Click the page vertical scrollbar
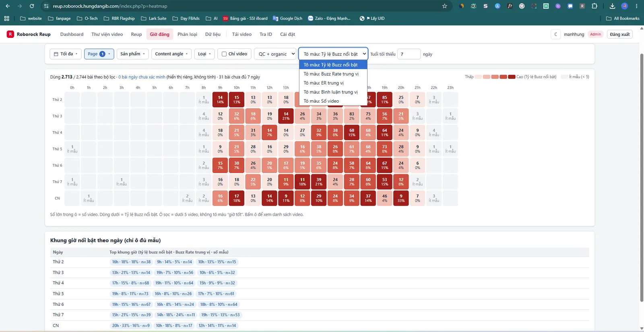Screen dimensions: 644x332 (x=641, y=177)
